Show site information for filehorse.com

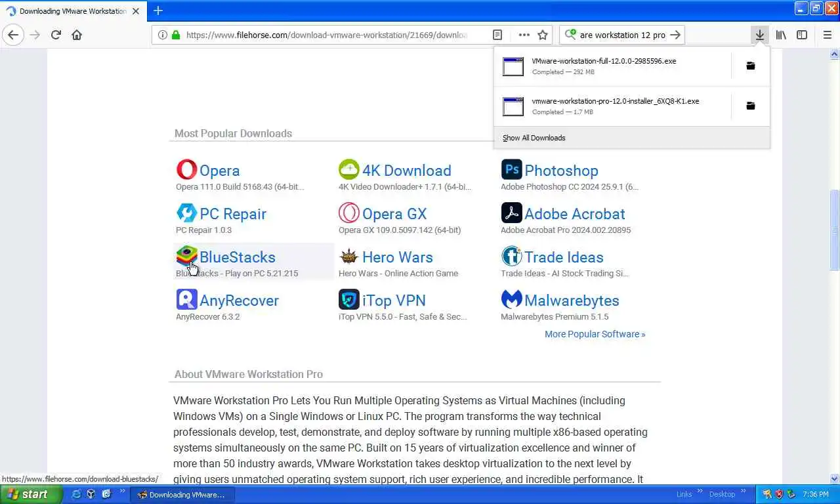click(x=162, y=35)
